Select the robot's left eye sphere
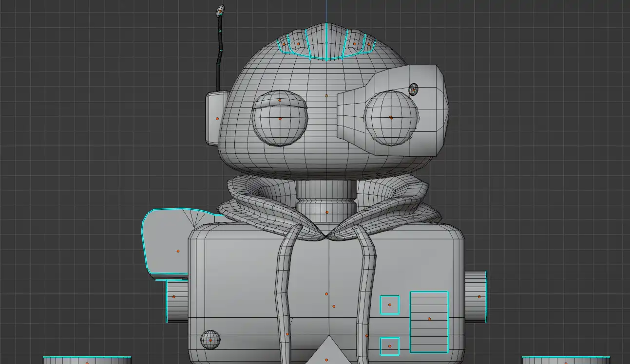Image resolution: width=630 pixels, height=364 pixels. tap(280, 124)
